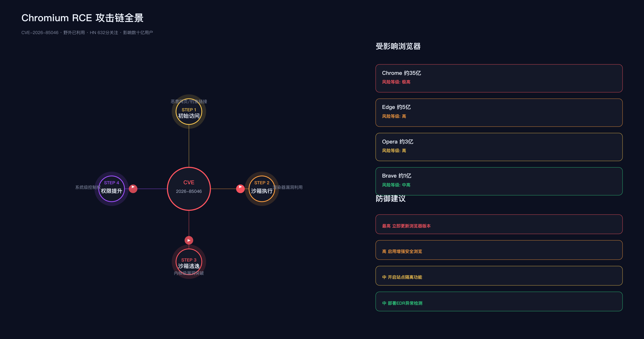Image resolution: width=644 pixels, height=339 pixels.
Task: Click the central CVE 2026-85046 node
Action: point(189,189)
